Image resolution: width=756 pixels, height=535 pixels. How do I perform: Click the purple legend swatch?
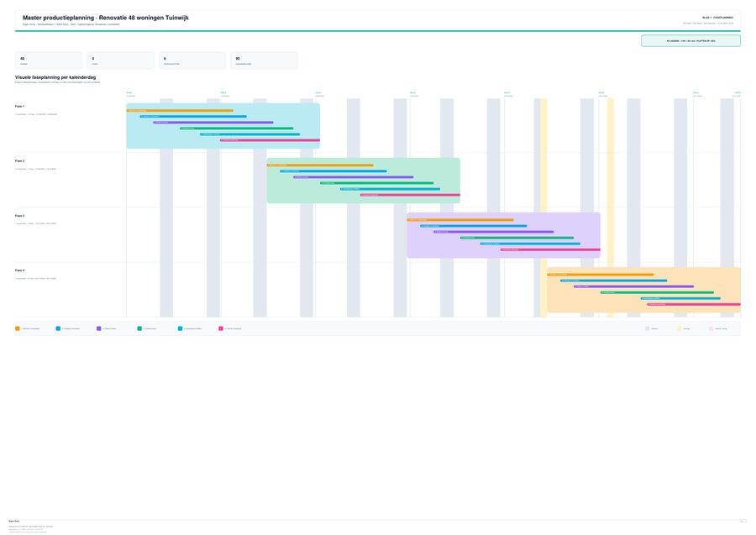tap(99, 328)
